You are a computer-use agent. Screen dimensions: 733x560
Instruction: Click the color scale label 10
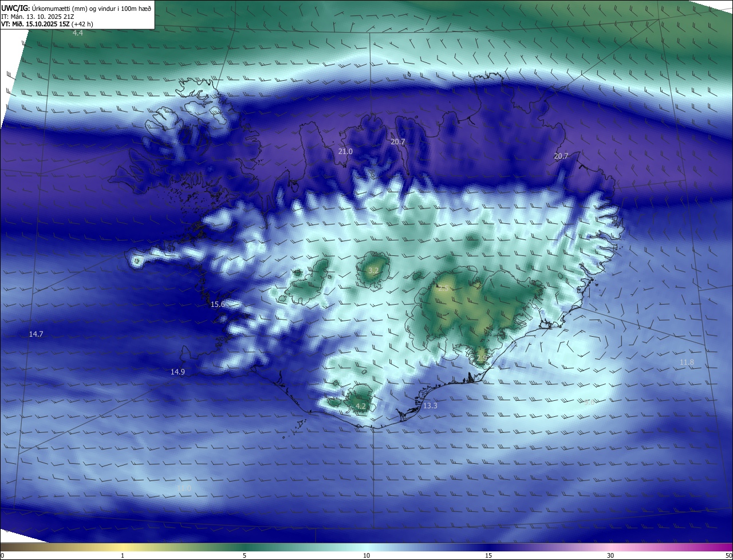point(366,555)
